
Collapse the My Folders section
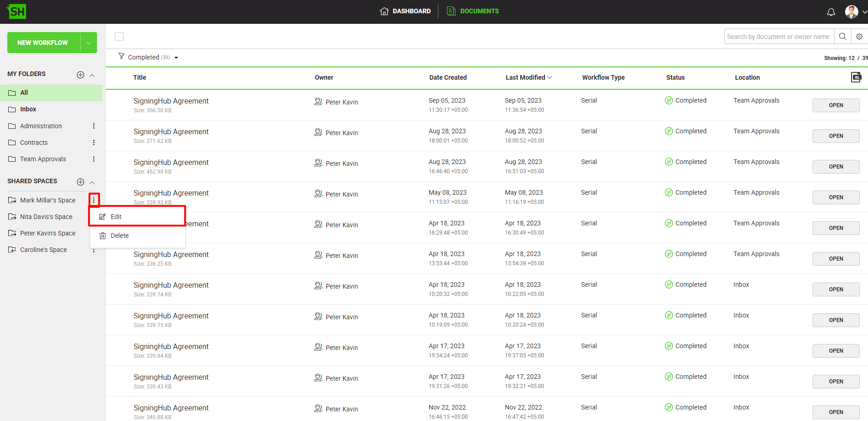92,75
